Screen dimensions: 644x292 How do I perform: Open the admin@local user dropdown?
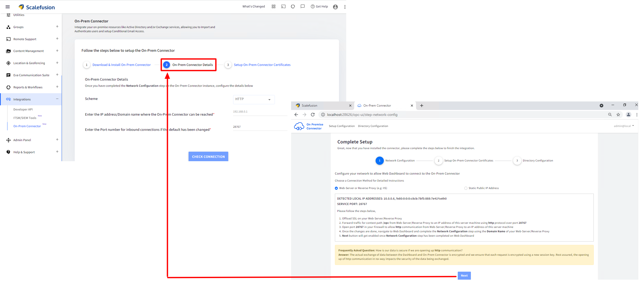(624, 126)
